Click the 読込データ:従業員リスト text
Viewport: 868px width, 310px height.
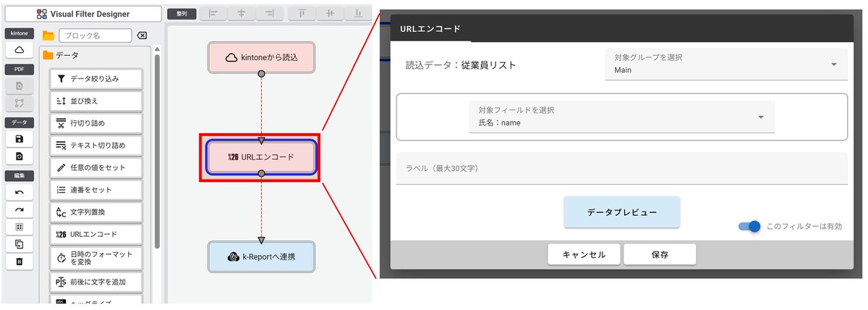tap(461, 65)
